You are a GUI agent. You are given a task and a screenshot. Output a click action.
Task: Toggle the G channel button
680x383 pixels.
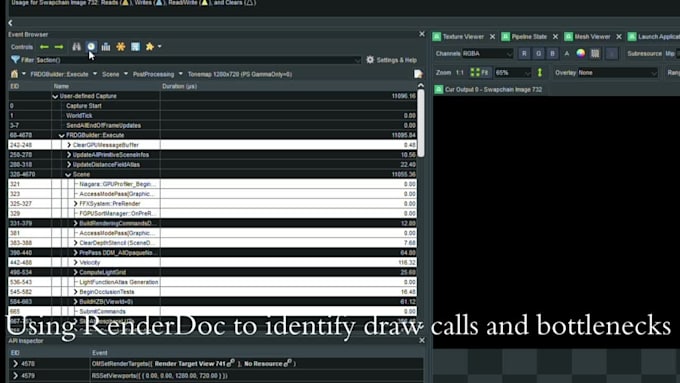coord(538,53)
